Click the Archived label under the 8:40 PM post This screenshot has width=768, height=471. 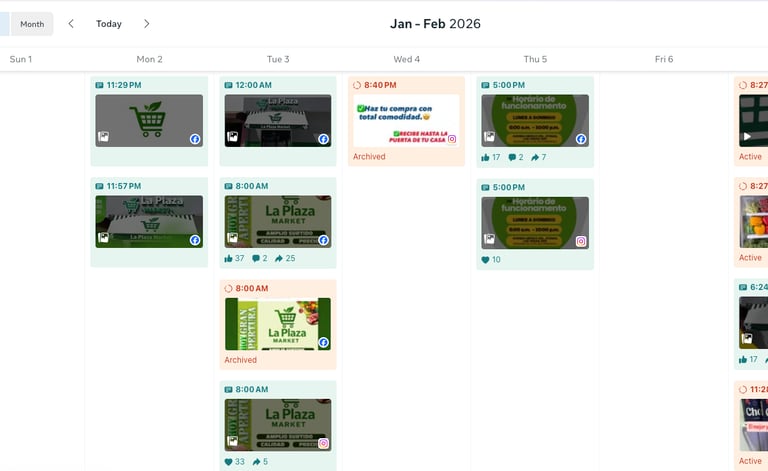[369, 157]
